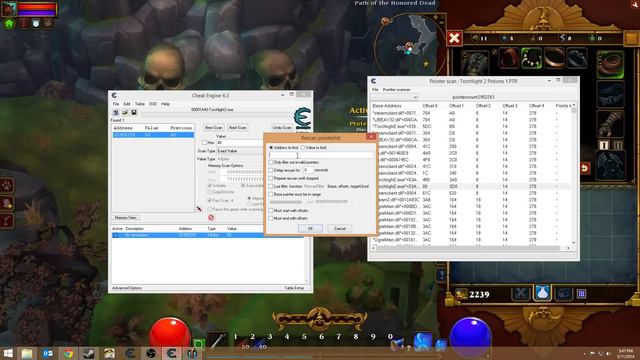This screenshot has height=360, width=640.
Task: Click Advanced Options at Cheat Engine bottom
Action: click(x=127, y=288)
